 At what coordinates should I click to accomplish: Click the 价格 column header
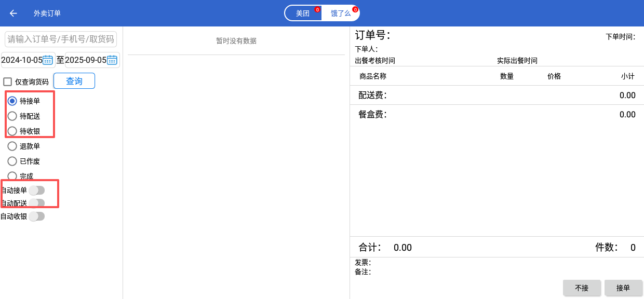click(554, 76)
